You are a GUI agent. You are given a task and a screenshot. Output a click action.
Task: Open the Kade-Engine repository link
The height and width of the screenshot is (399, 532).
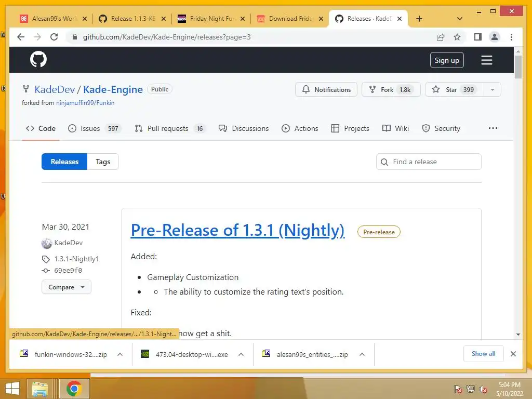pos(113,89)
